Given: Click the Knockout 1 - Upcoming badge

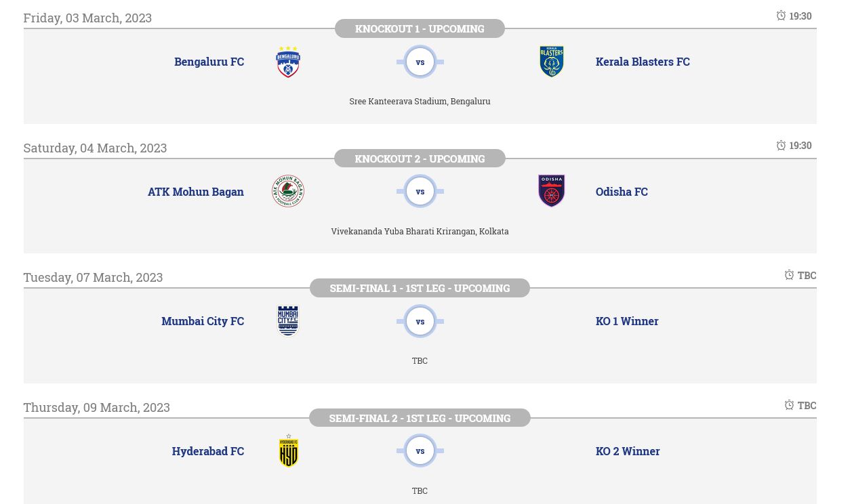Looking at the screenshot, I should (x=420, y=28).
